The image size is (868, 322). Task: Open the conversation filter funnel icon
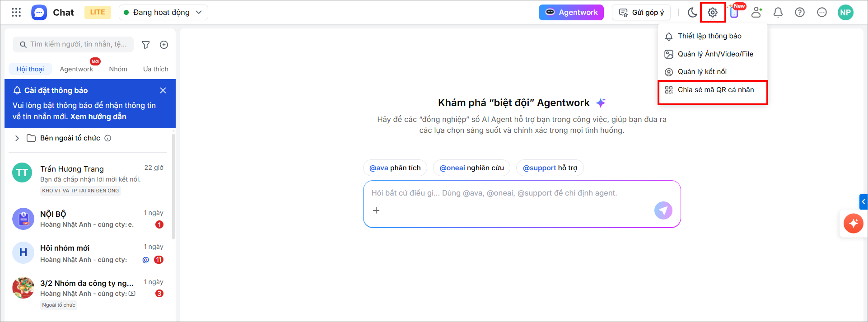click(146, 45)
